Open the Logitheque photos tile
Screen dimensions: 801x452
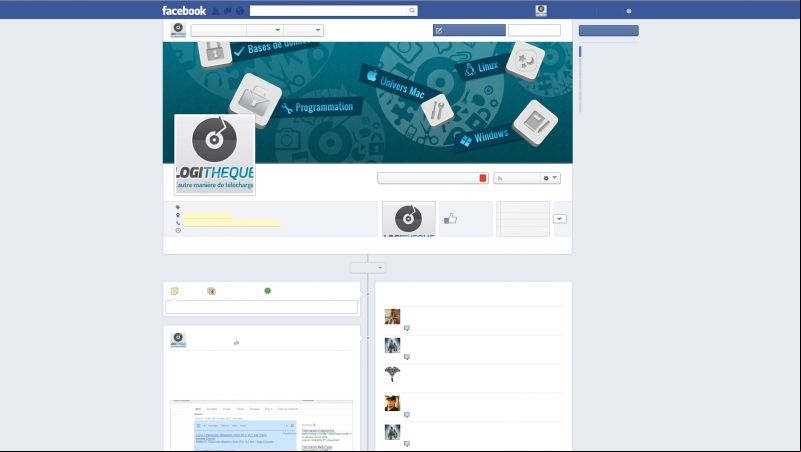tap(409, 219)
